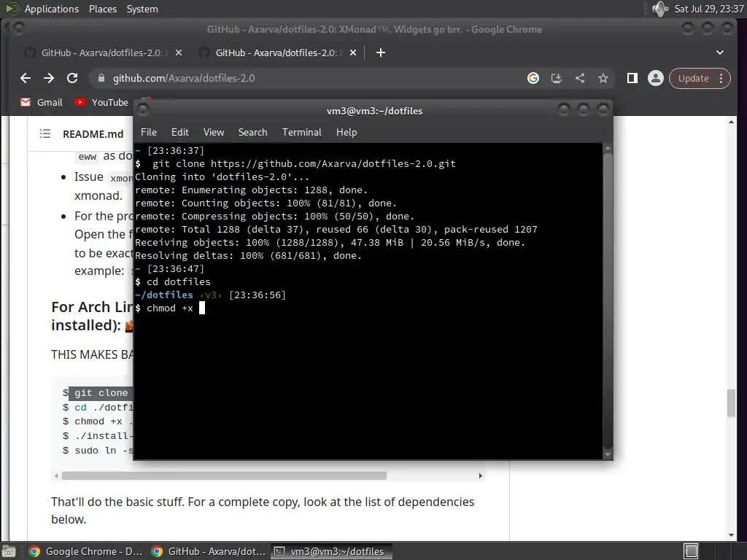Open terminal View menu
The height and width of the screenshot is (560, 747).
[x=214, y=133]
